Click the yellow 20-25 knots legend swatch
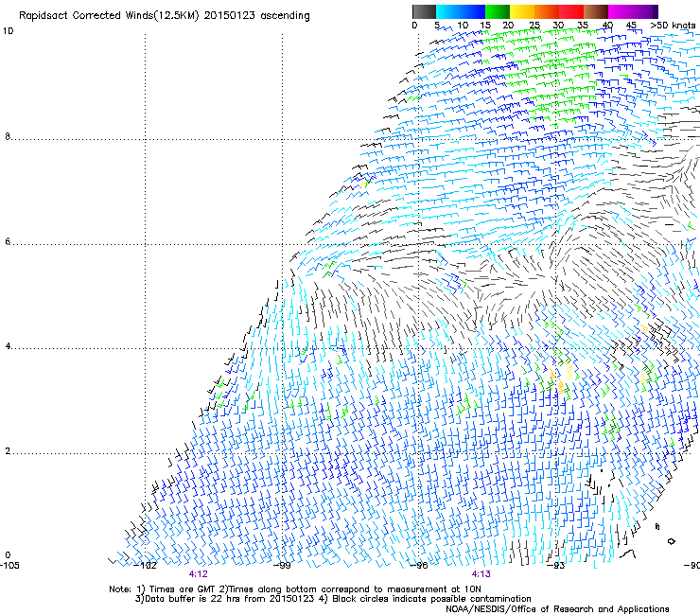 coord(522,11)
